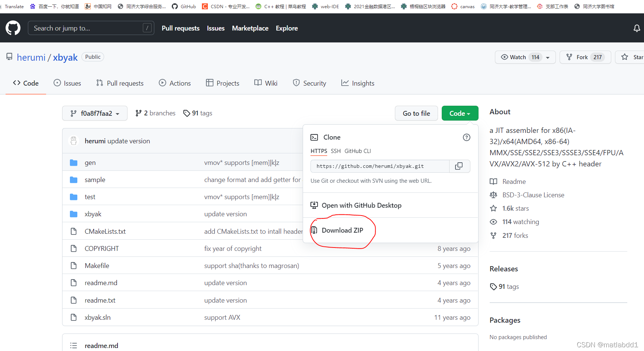Fork the xbyak repository
The image size is (644, 351).
(x=585, y=57)
